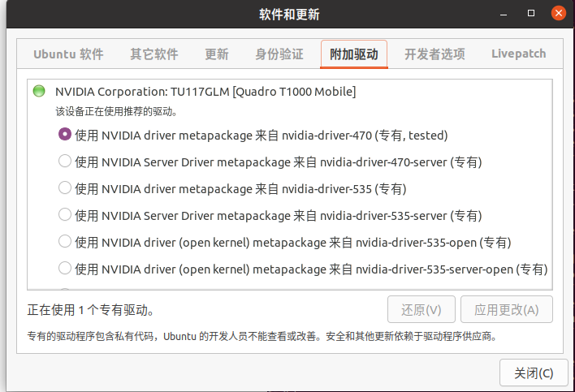Click the green device status indicator icon
Viewport: 575px width, 392px height.
point(39,91)
